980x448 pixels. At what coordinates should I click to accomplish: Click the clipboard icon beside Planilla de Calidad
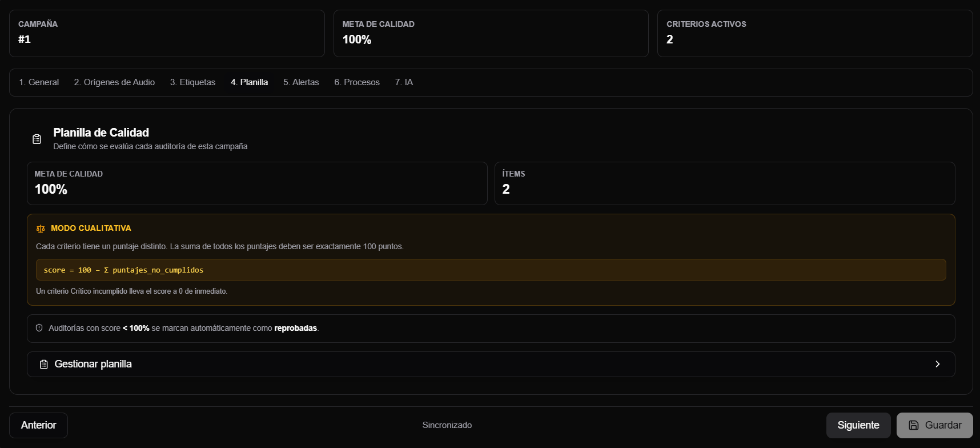(x=37, y=139)
